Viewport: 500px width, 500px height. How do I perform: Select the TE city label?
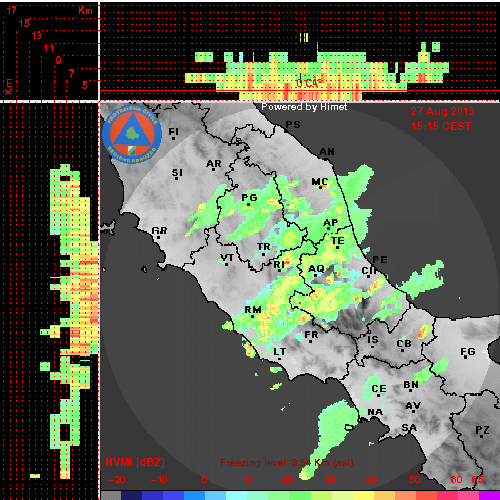pyautogui.click(x=337, y=240)
